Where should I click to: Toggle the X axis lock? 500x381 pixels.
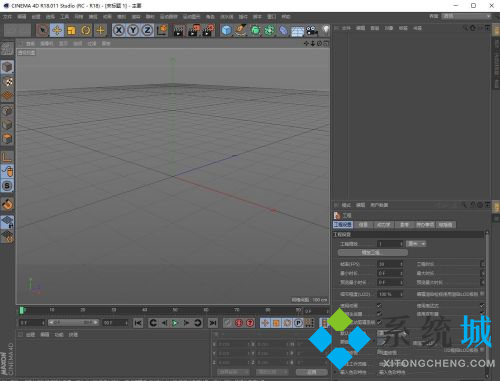[x=118, y=30]
